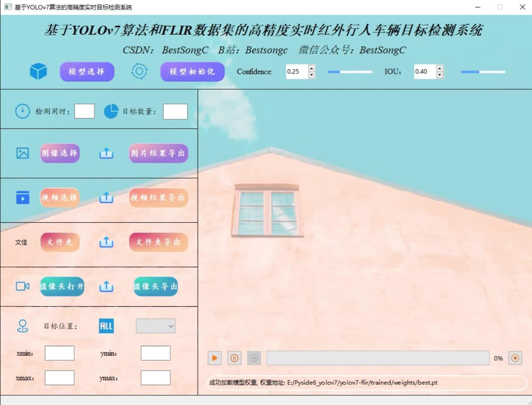This screenshot has width=532, height=405.
Task: Click the upload icon beside 图像选择
Action: (106, 153)
